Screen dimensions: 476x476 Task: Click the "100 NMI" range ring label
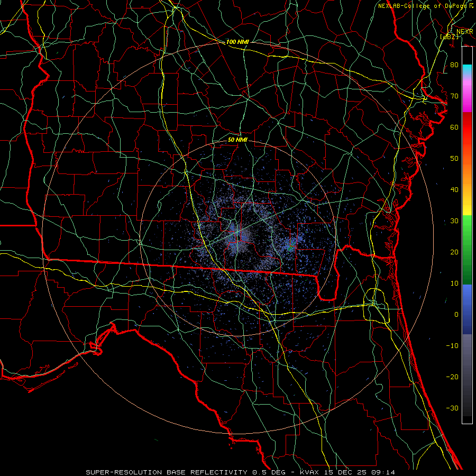237,42
